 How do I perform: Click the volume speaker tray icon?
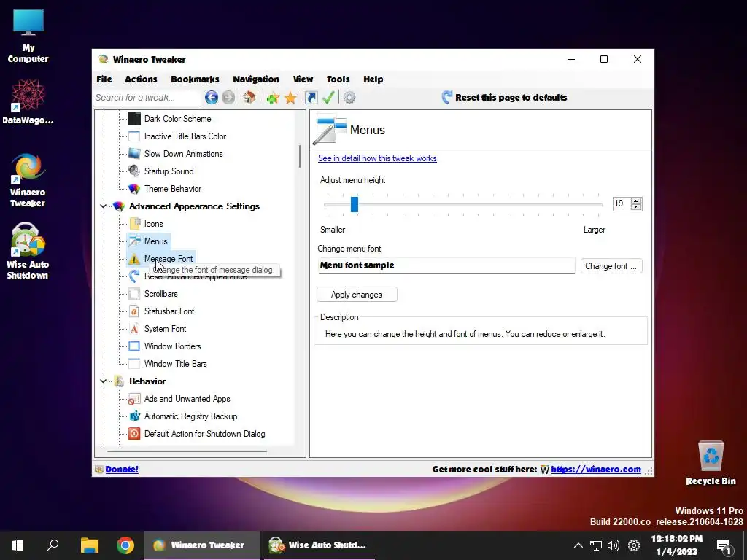(x=614, y=545)
